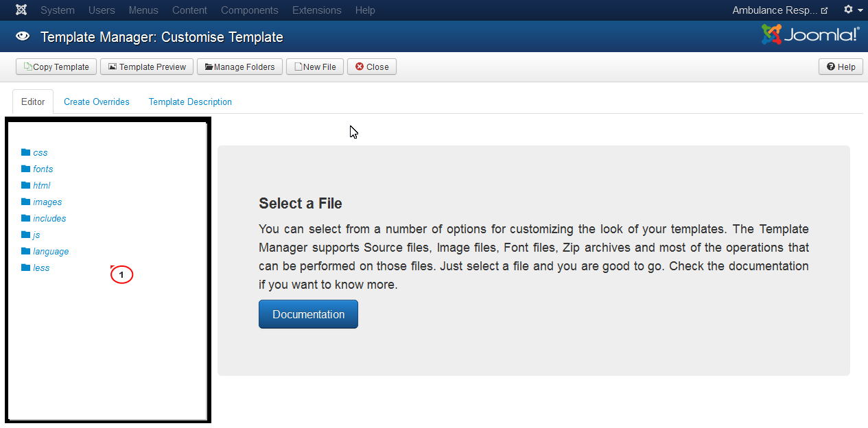Expand the css folder
Viewport: 868px width, 428px height.
click(x=40, y=152)
